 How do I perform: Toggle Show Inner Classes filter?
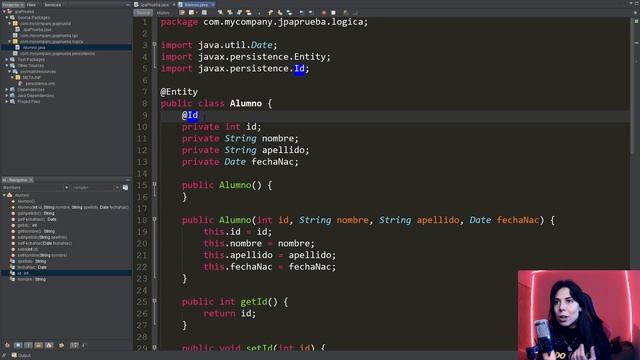(49, 345)
